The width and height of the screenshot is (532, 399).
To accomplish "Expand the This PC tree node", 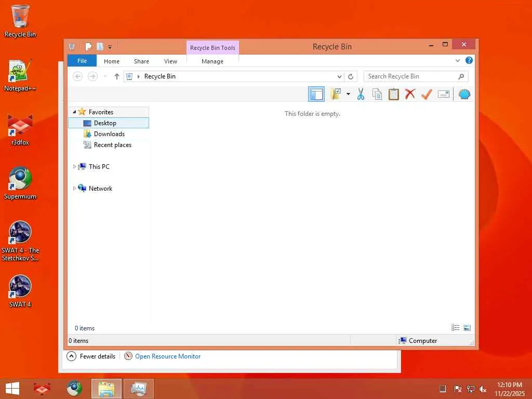I will click(x=74, y=167).
